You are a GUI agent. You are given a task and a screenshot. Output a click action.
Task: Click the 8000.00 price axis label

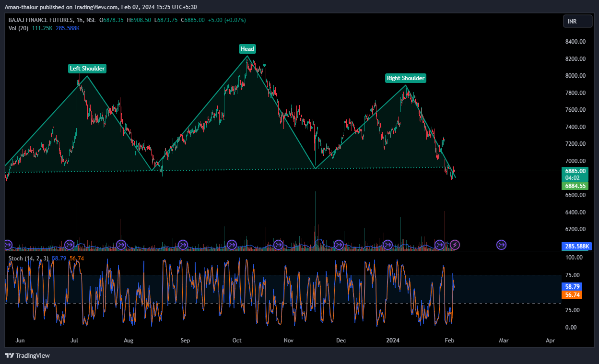pos(575,76)
